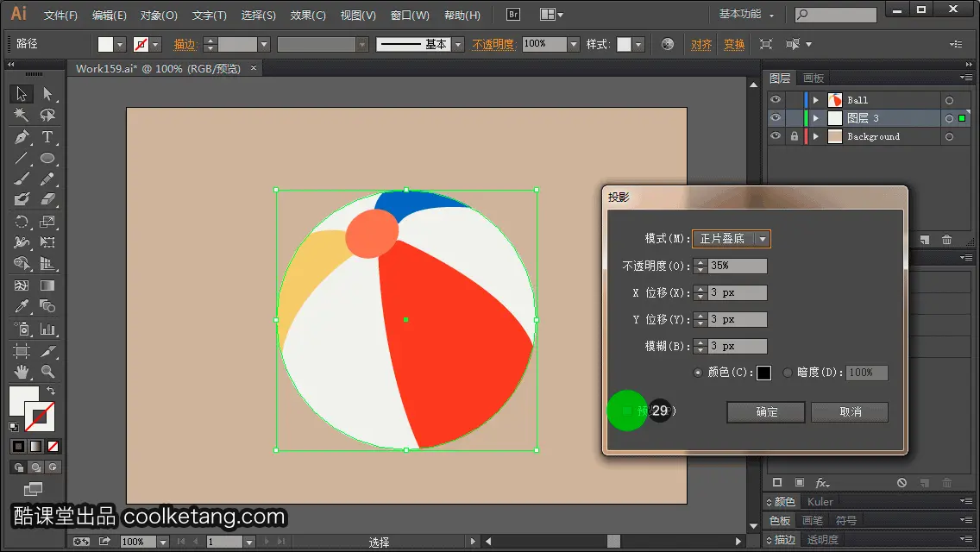
Task: Click target circle of Background layer
Action: [x=949, y=136]
